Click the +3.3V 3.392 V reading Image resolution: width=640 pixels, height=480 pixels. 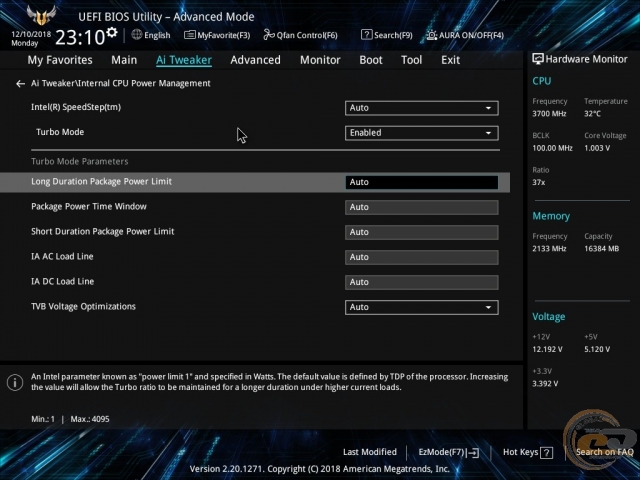click(x=545, y=384)
